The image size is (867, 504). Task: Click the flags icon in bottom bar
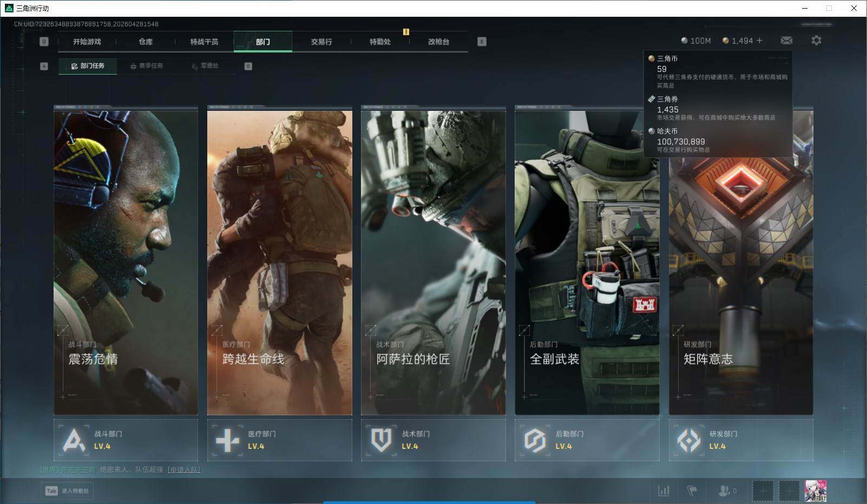[692, 490]
